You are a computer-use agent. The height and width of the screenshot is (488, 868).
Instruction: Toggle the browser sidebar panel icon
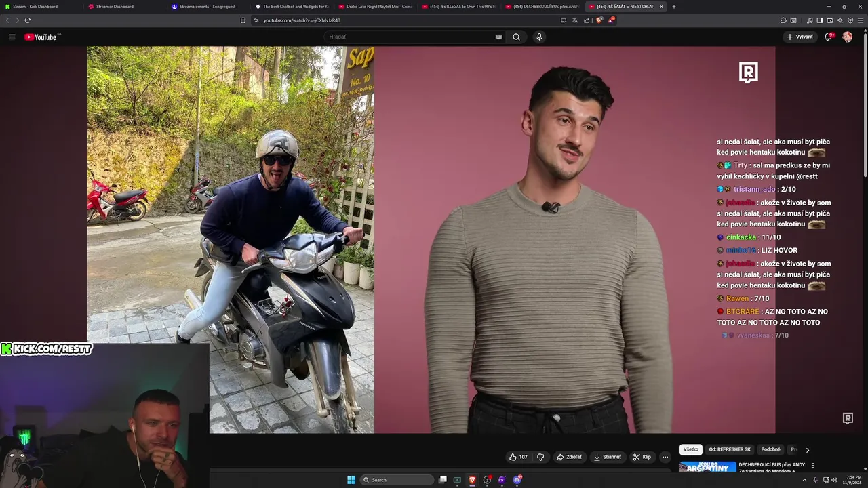(x=819, y=20)
